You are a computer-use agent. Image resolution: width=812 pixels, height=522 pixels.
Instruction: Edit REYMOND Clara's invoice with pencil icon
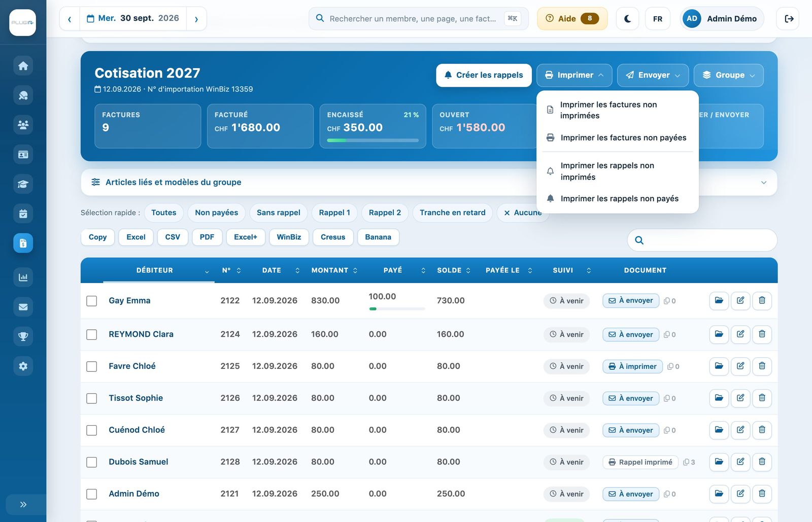[x=740, y=334]
